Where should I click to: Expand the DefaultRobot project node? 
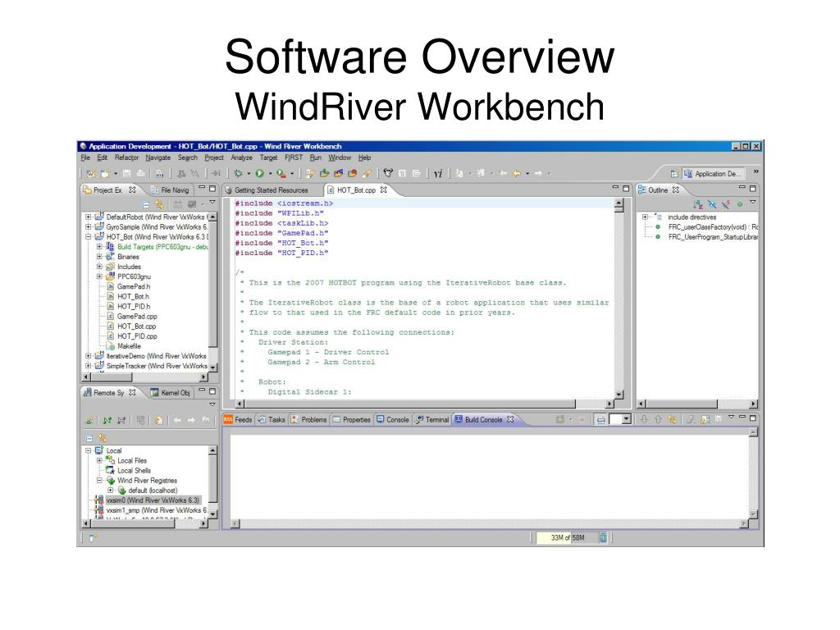[89, 217]
